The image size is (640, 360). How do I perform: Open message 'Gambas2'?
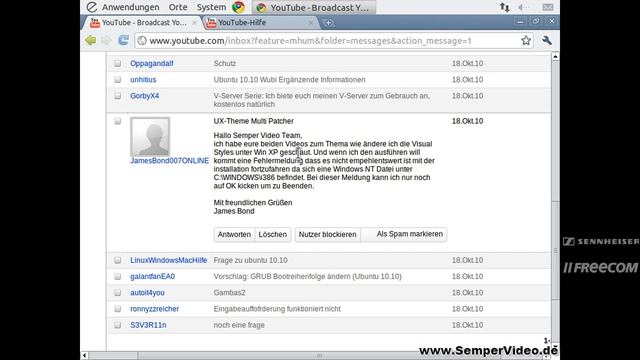[229, 293]
